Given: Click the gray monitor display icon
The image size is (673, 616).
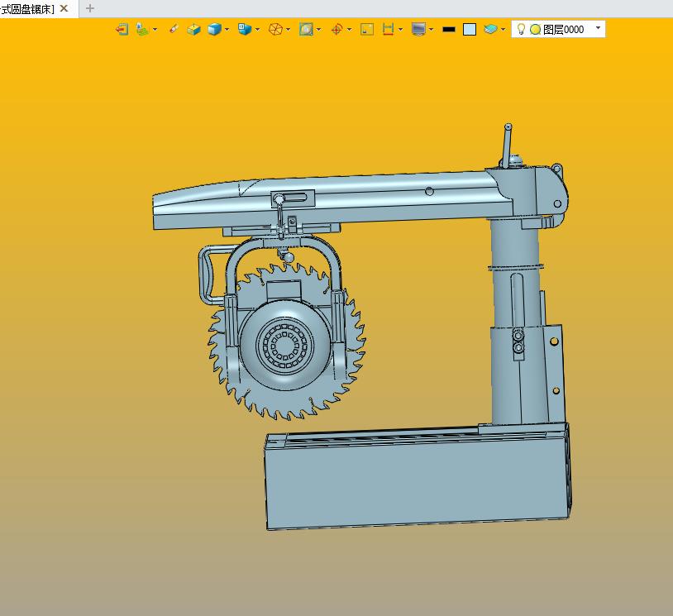Looking at the screenshot, I should click(418, 29).
